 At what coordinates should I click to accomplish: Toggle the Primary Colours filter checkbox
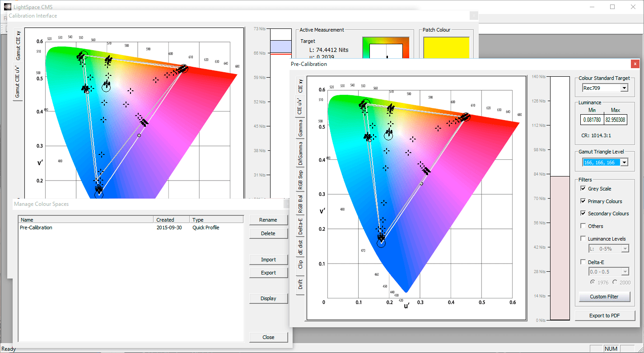583,201
